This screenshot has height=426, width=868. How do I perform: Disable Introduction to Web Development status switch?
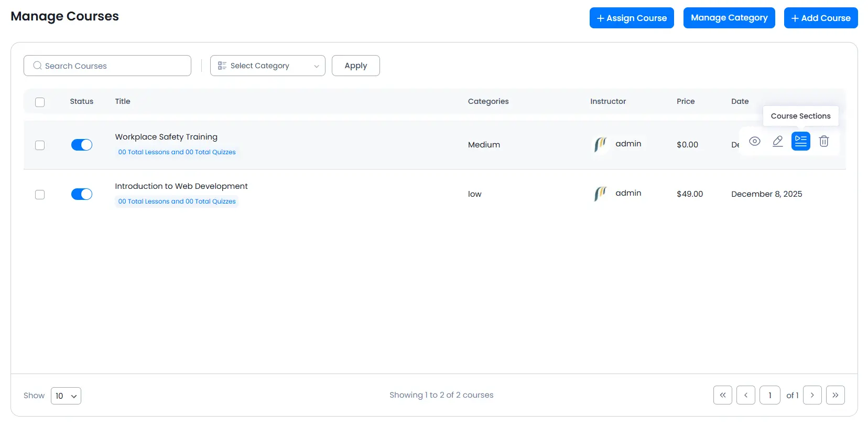(x=82, y=194)
